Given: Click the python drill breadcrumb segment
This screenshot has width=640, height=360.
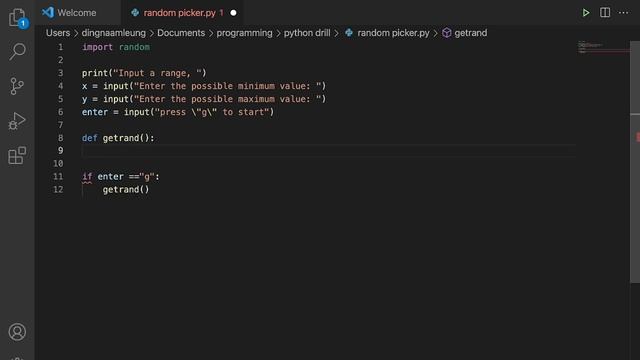Looking at the screenshot, I should click(x=307, y=33).
